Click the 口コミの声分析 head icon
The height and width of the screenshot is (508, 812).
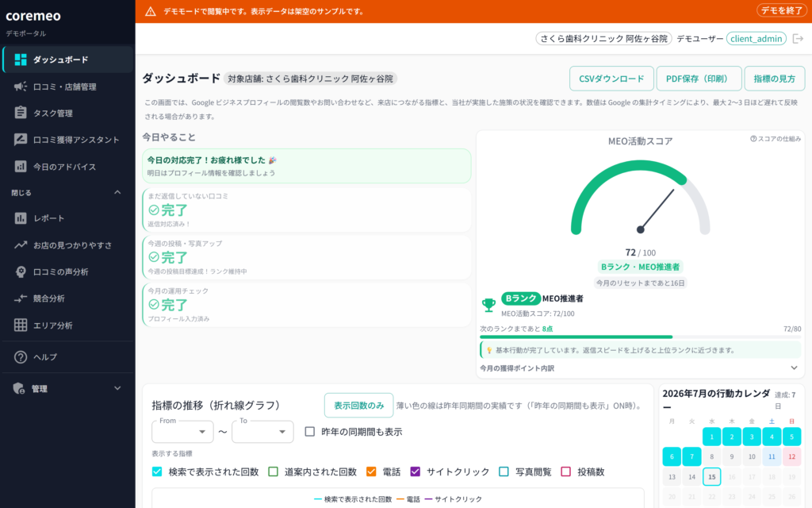(20, 271)
